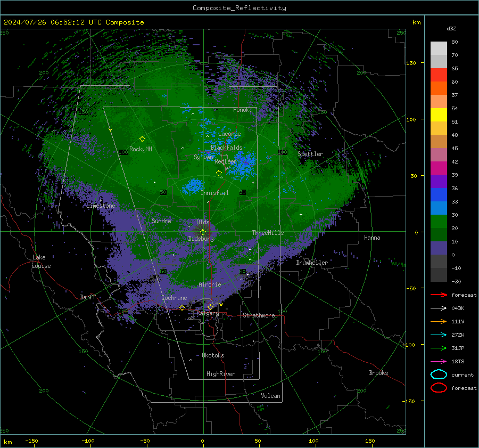This screenshot has height=448, width=479.
Task: Click the radar site diamond above Didsbury
Action: 203,232
